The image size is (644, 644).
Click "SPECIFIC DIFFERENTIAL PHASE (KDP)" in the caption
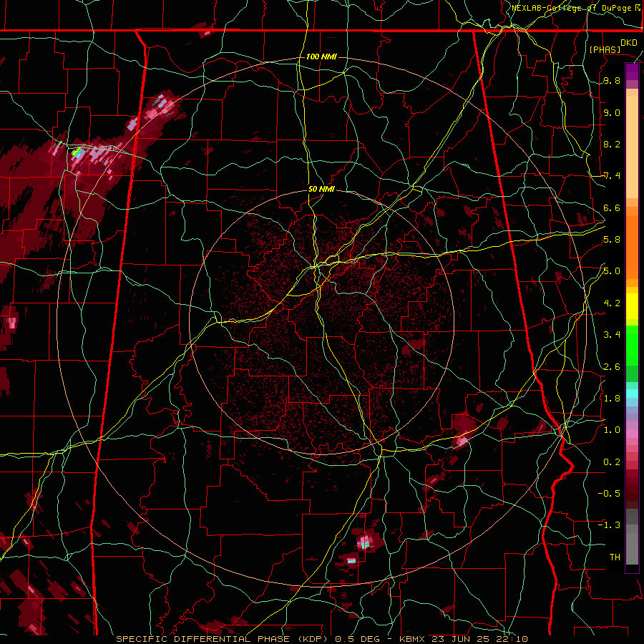[x=223, y=639]
